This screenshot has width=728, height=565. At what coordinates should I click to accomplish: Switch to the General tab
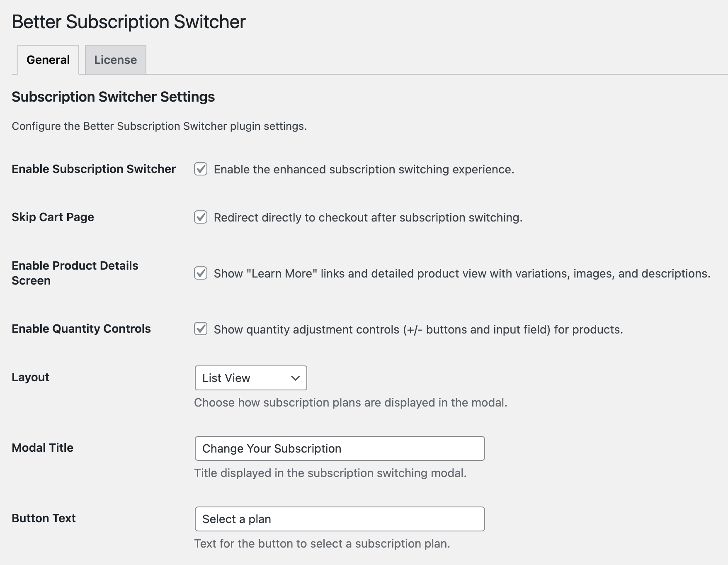[x=48, y=60]
